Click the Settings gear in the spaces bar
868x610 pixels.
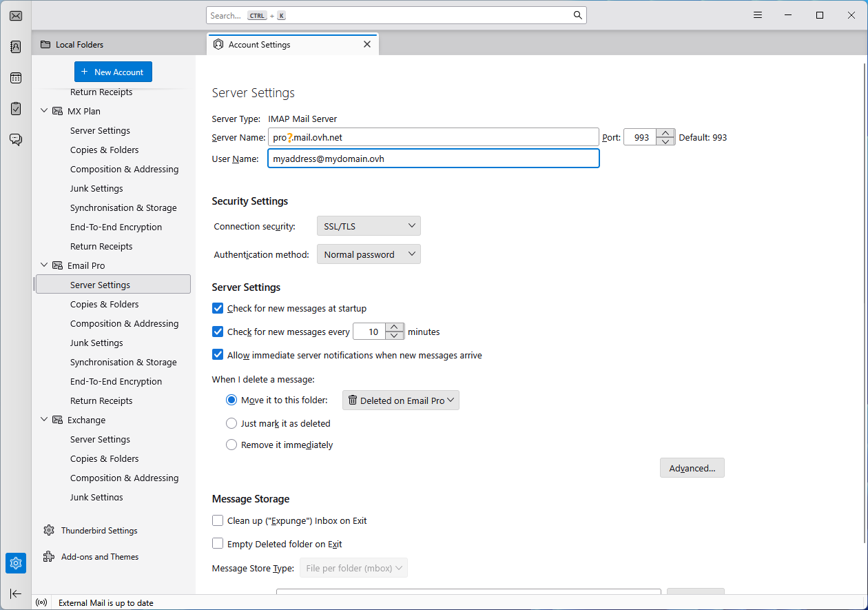point(16,563)
